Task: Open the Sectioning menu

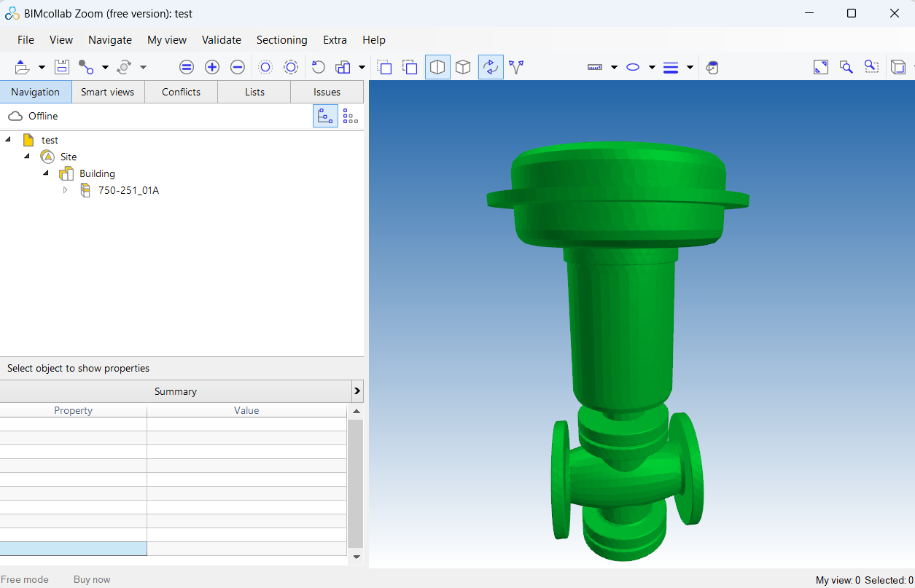Action: pyautogui.click(x=281, y=40)
